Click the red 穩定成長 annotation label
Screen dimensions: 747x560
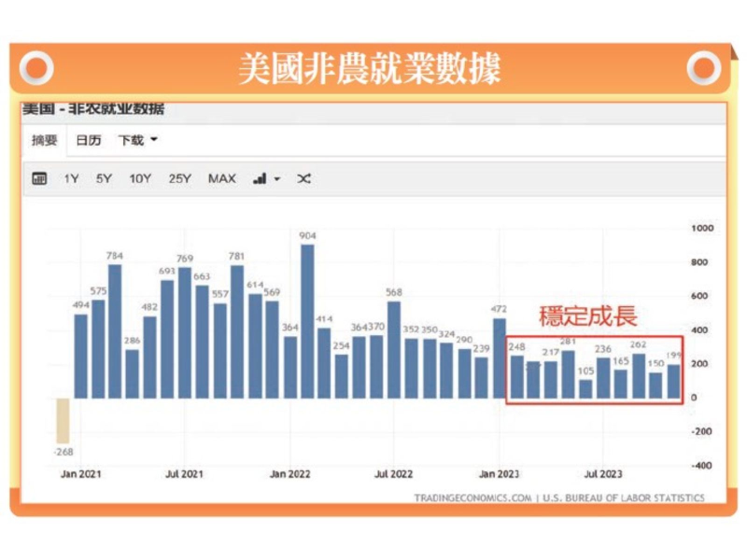[587, 315]
